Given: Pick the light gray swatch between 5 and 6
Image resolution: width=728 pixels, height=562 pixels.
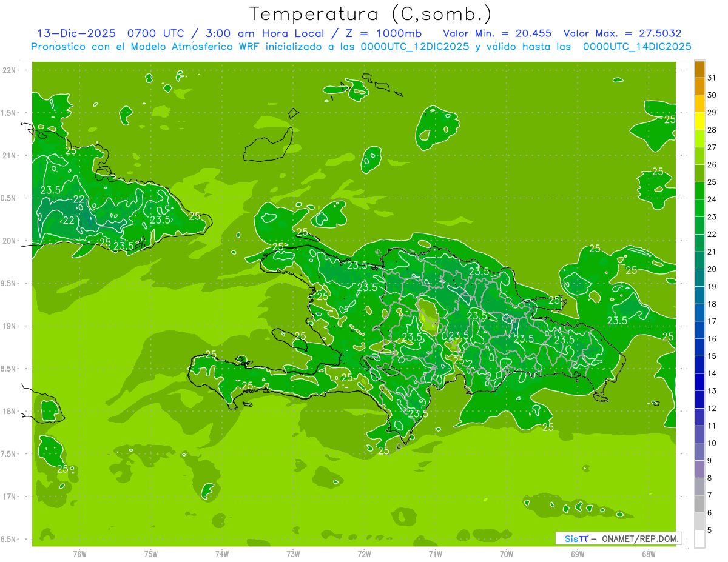Looking at the screenshot, I should (x=699, y=521).
